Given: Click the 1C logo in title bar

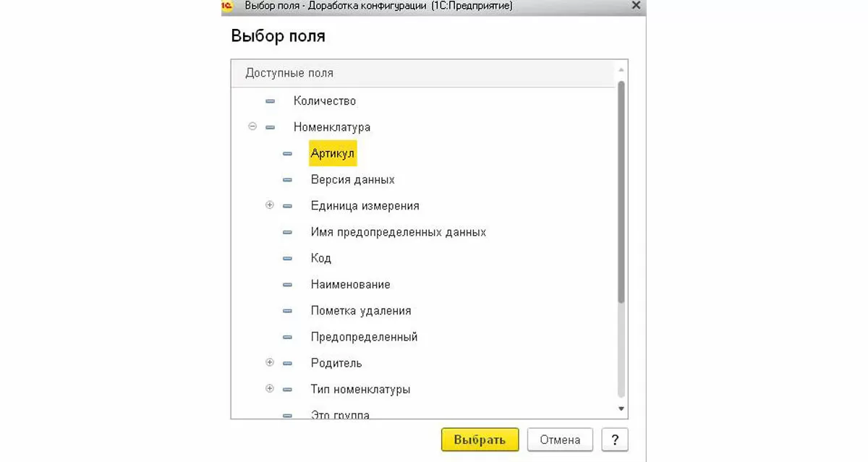Looking at the screenshot, I should [x=226, y=5].
